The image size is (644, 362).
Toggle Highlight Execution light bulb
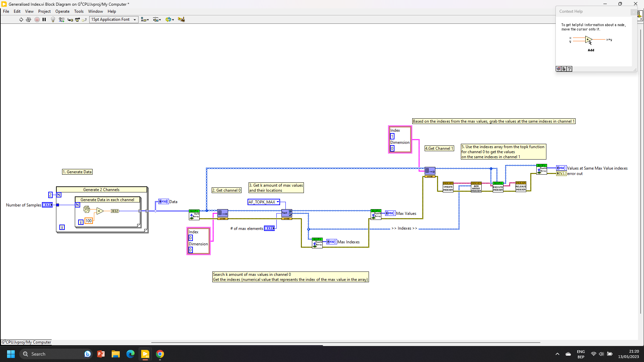[53, 19]
